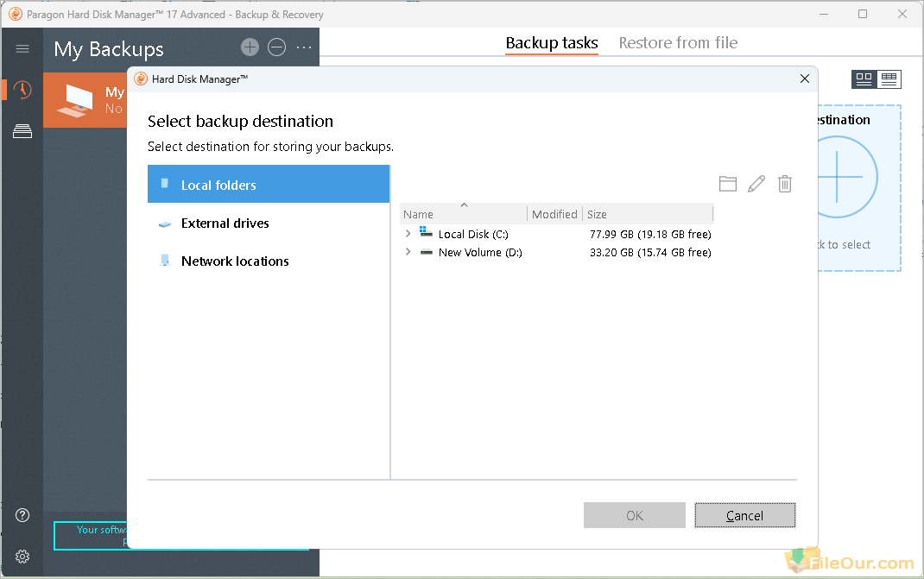Switch to the Restore from file tab
924x579 pixels.
tap(678, 43)
